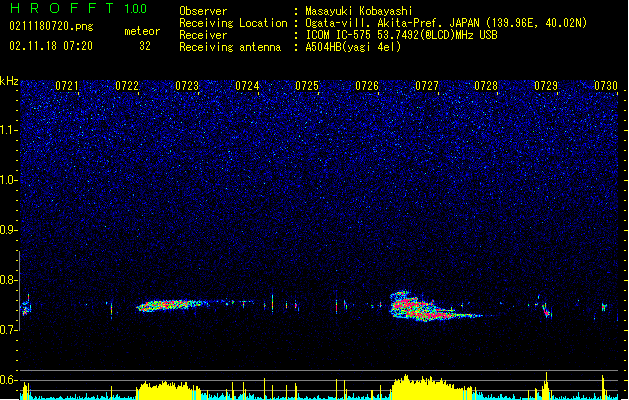Click the 0725 time marker
Viewport: 629px width, 400px height.
click(307, 86)
